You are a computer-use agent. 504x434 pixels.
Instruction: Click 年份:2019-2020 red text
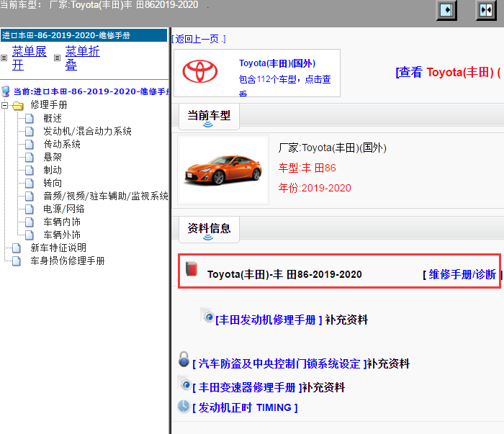click(x=315, y=188)
